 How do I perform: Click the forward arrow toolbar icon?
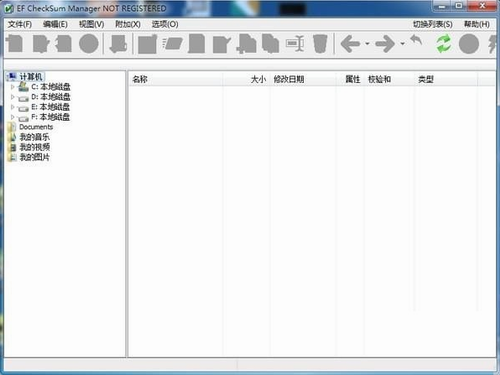(x=385, y=44)
